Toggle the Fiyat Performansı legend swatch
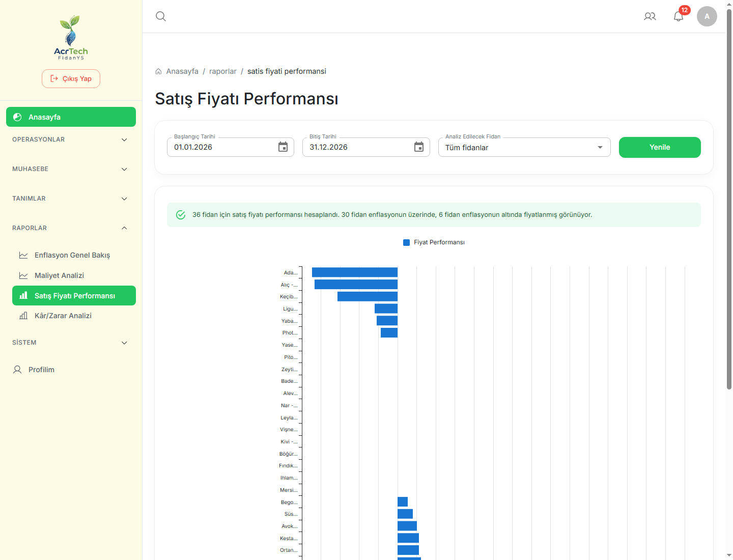Screen dimensions: 733x560 (x=406, y=242)
